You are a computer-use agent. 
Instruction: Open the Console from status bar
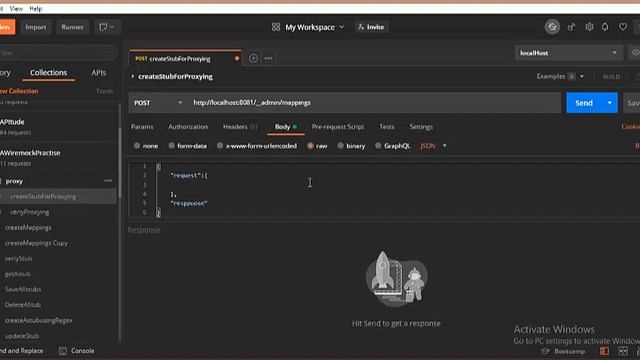pyautogui.click(x=77, y=351)
